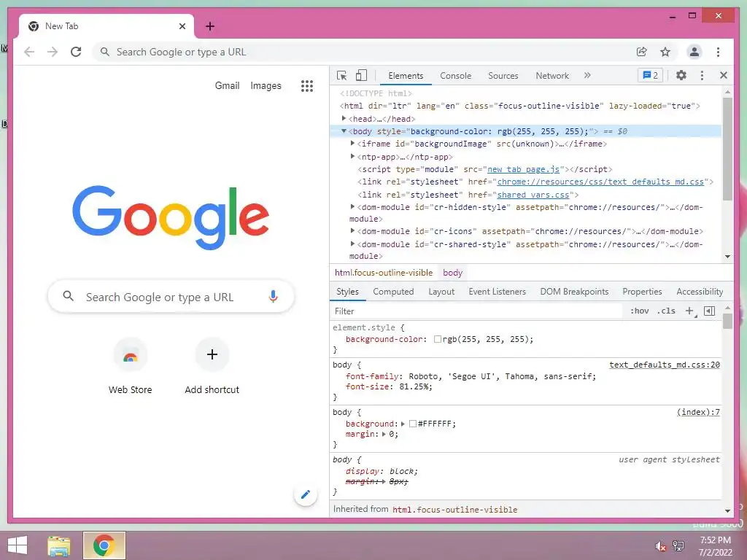The width and height of the screenshot is (747, 560).
Task: Open source link (index):7
Action: (698, 412)
